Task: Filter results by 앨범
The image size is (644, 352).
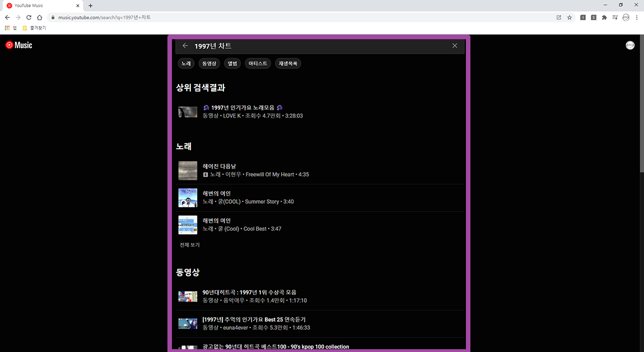Action: [232, 64]
